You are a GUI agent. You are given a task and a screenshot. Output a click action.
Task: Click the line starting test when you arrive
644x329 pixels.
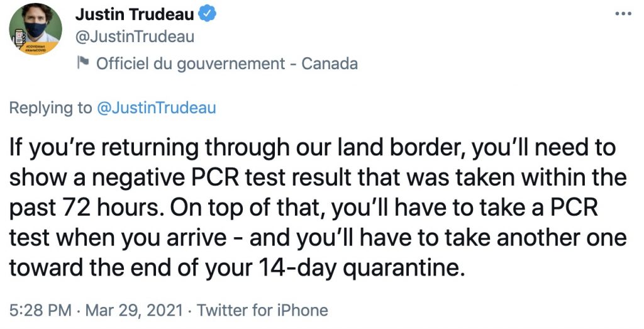pos(318,238)
